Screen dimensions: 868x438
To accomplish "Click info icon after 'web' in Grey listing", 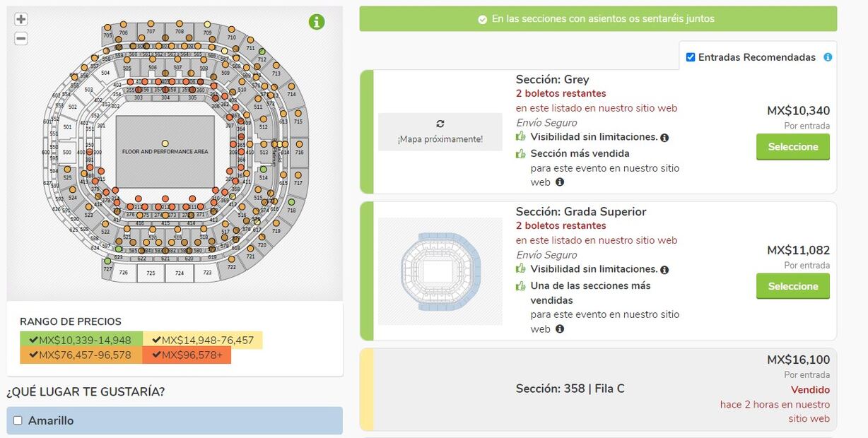I will [x=560, y=182].
